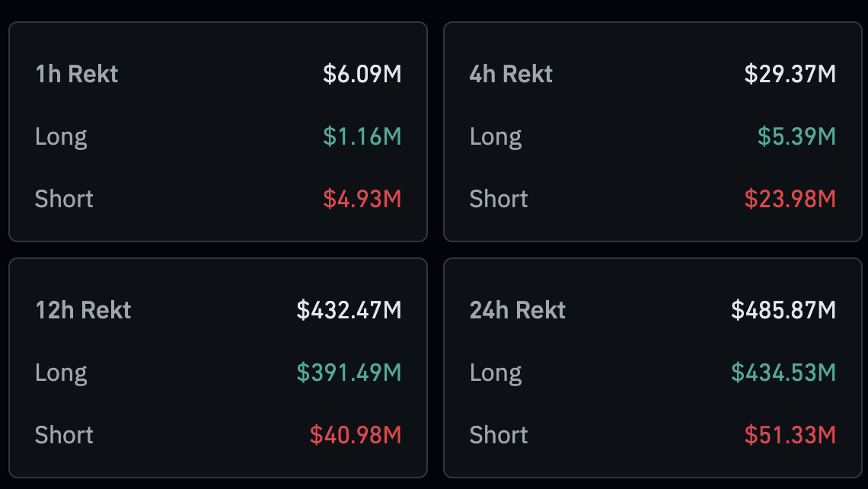Select the 4h total $29.37M value
This screenshot has width=868, height=489.
[790, 74]
